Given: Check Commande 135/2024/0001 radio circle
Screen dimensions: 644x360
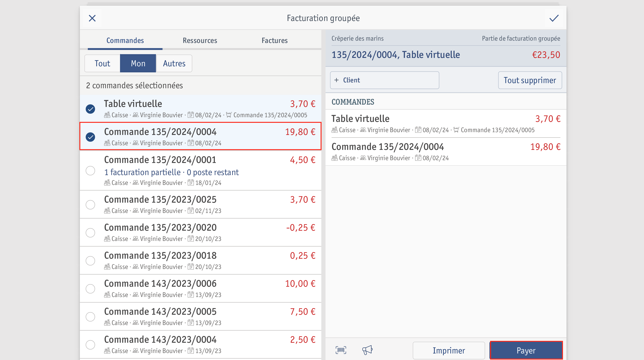Looking at the screenshot, I should pyautogui.click(x=90, y=171).
